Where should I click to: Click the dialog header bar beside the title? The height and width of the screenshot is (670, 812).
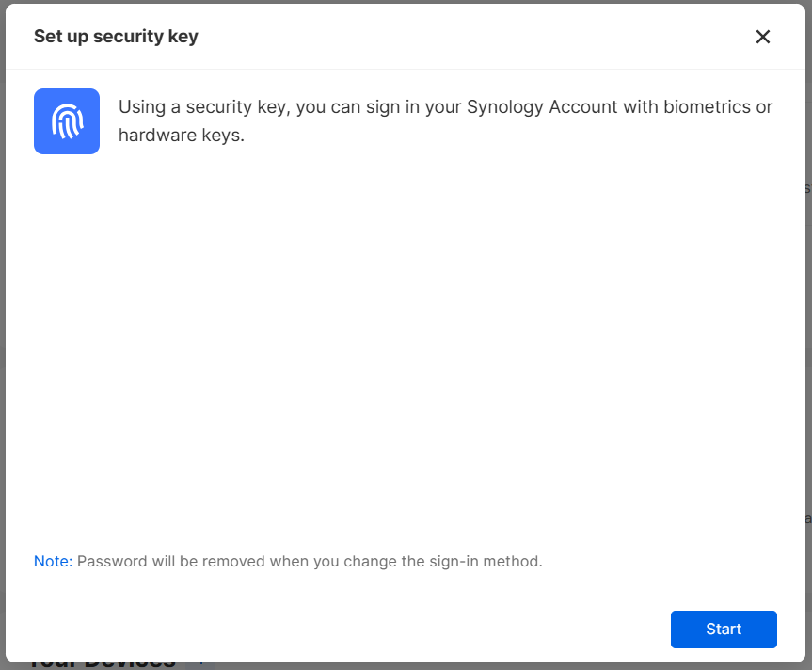pos(470,37)
